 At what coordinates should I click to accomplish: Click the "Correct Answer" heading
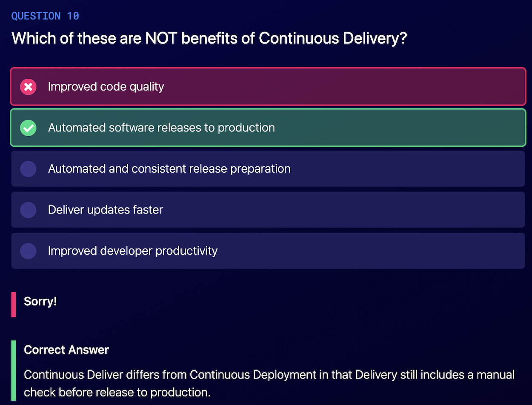pyautogui.click(x=66, y=350)
